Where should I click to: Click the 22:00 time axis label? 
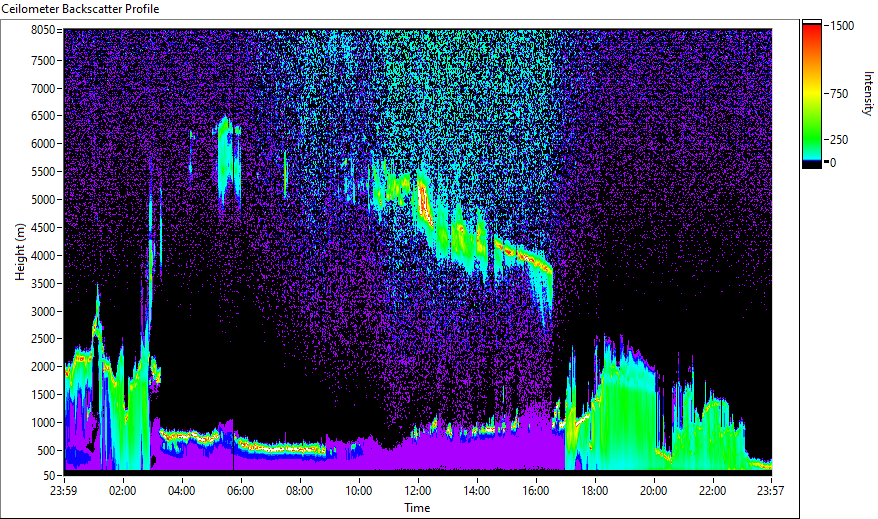[x=712, y=491]
